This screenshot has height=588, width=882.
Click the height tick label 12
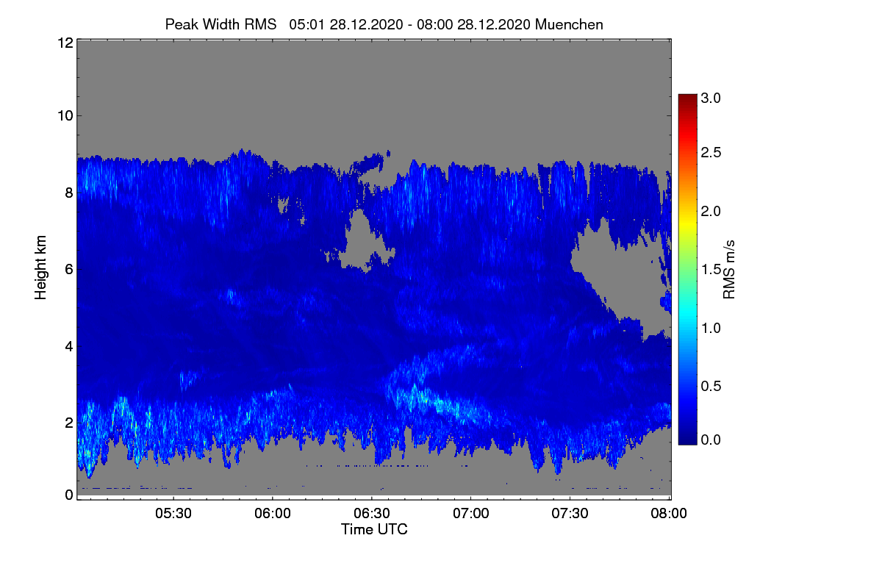coord(64,43)
